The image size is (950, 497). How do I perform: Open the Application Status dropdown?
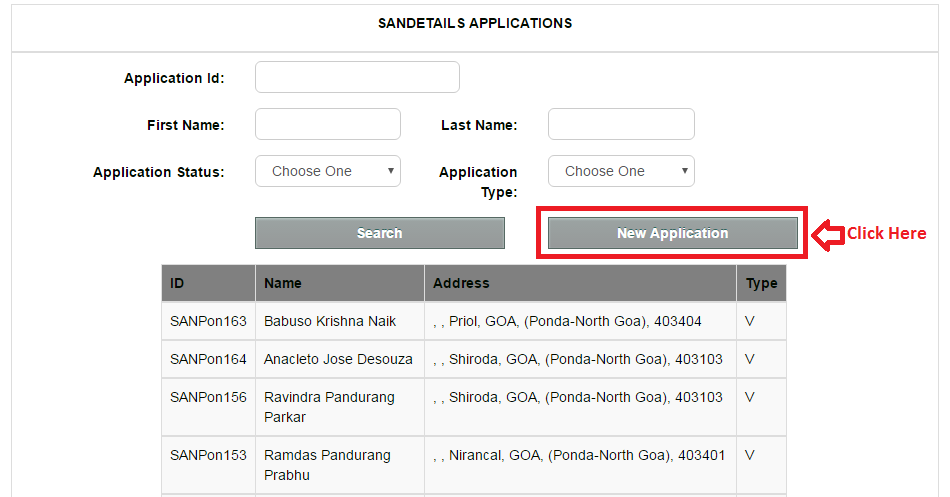tap(328, 171)
